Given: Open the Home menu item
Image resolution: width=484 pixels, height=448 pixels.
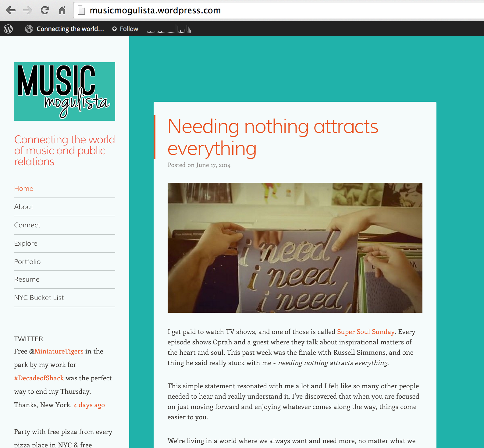Looking at the screenshot, I should (x=24, y=189).
